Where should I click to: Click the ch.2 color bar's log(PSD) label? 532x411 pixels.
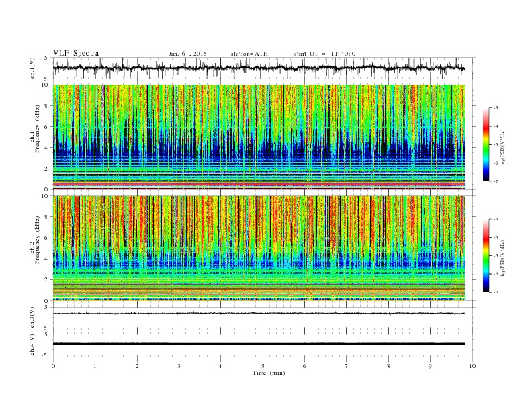pyautogui.click(x=502, y=258)
